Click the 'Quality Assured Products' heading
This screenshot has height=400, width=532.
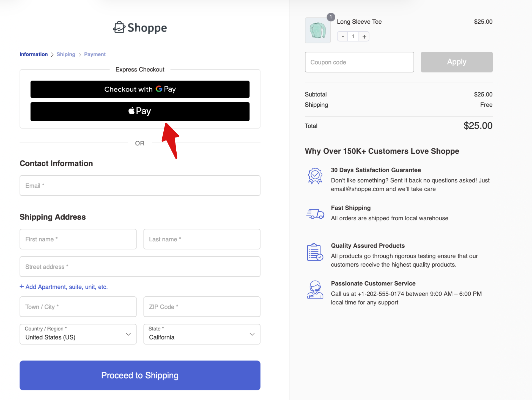click(368, 245)
